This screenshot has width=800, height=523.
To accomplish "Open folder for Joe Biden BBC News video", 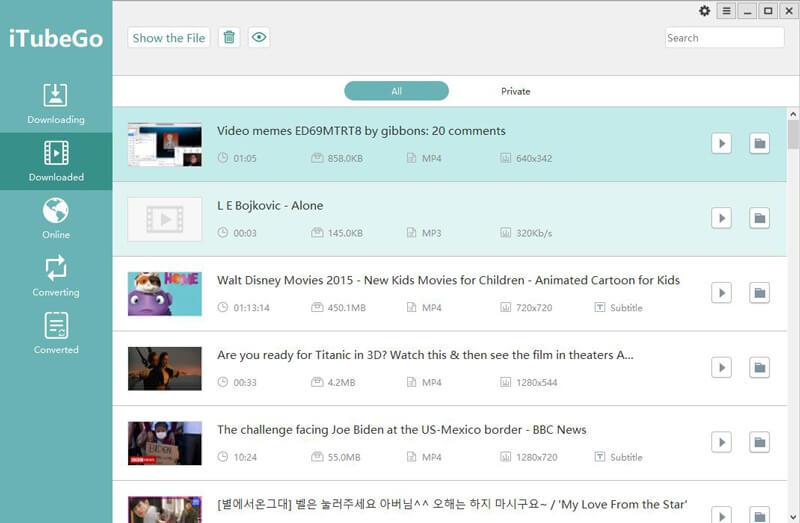I will 759,442.
